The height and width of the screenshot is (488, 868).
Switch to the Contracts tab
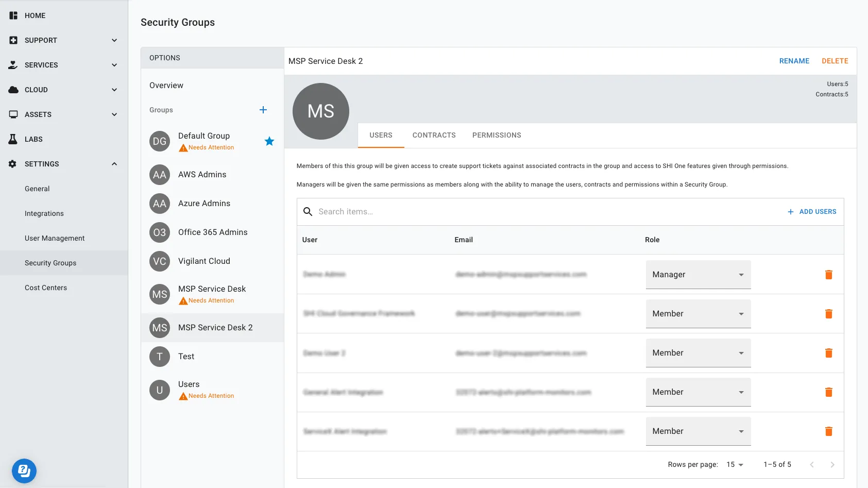pos(434,135)
